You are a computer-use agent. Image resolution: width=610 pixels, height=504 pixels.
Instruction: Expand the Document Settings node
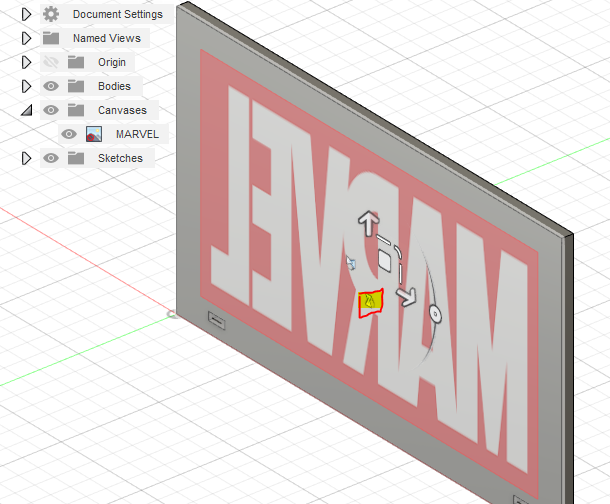click(x=26, y=14)
